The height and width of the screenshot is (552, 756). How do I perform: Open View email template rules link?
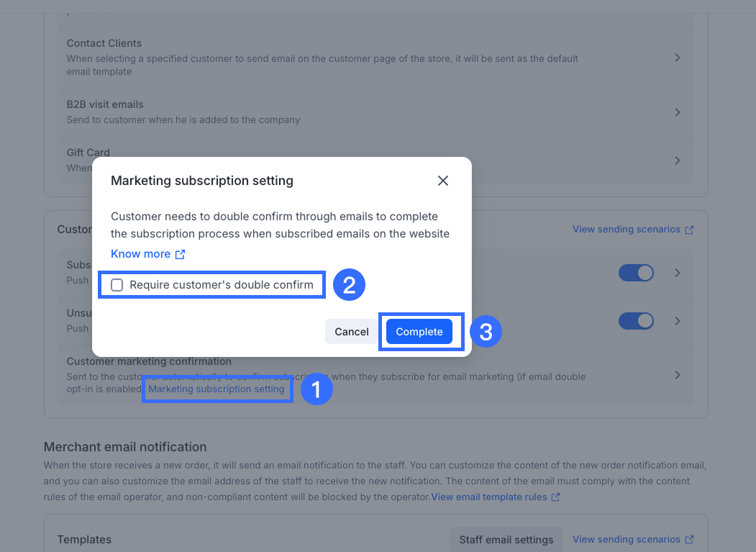[x=490, y=497]
